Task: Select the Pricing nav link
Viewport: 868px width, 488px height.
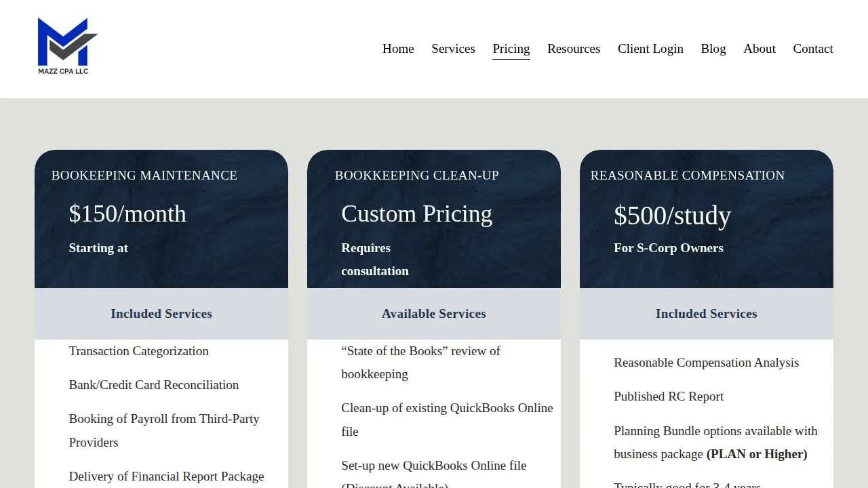Action: pos(511,49)
